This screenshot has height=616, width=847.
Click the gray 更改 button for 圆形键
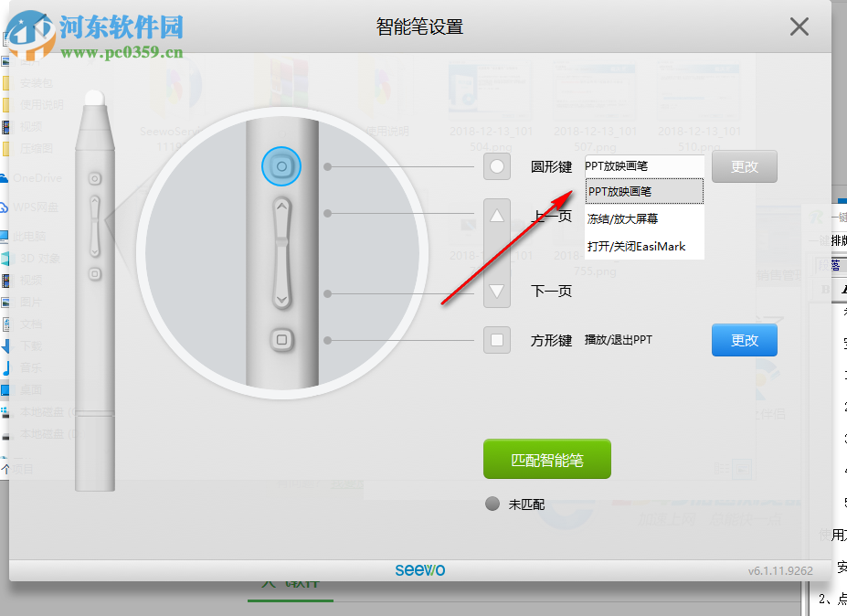tap(745, 166)
